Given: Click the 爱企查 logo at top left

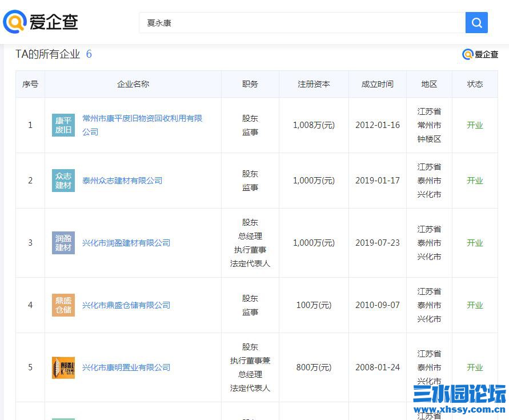Looking at the screenshot, I should [41, 22].
